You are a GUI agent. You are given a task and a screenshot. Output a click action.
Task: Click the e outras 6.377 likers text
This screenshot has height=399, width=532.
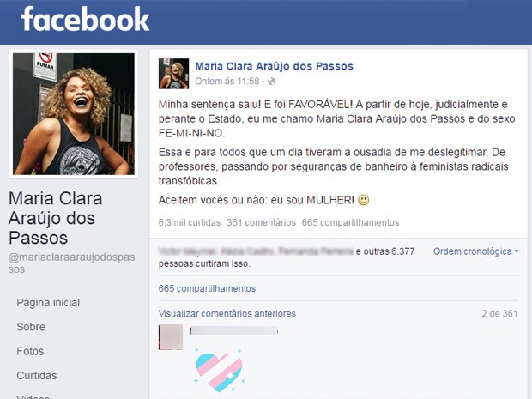coord(385,251)
